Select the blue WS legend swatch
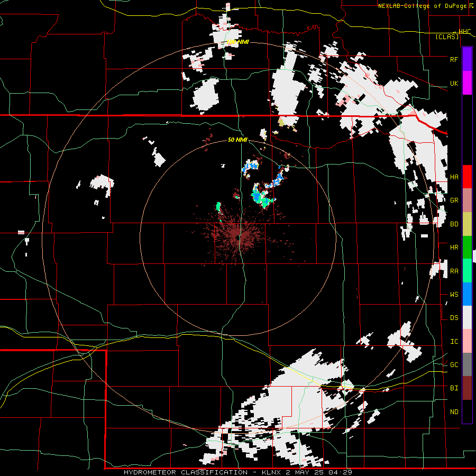 (467, 294)
